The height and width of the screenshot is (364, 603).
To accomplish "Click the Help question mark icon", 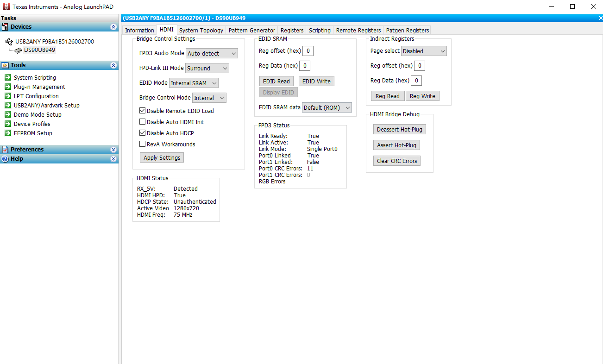I will (x=5, y=159).
